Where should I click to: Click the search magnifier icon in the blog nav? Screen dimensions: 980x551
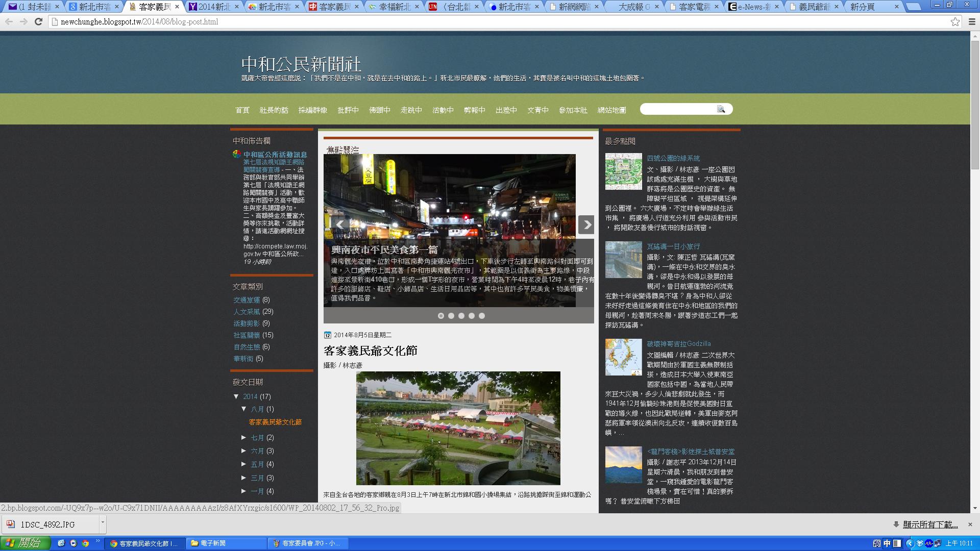click(x=721, y=109)
